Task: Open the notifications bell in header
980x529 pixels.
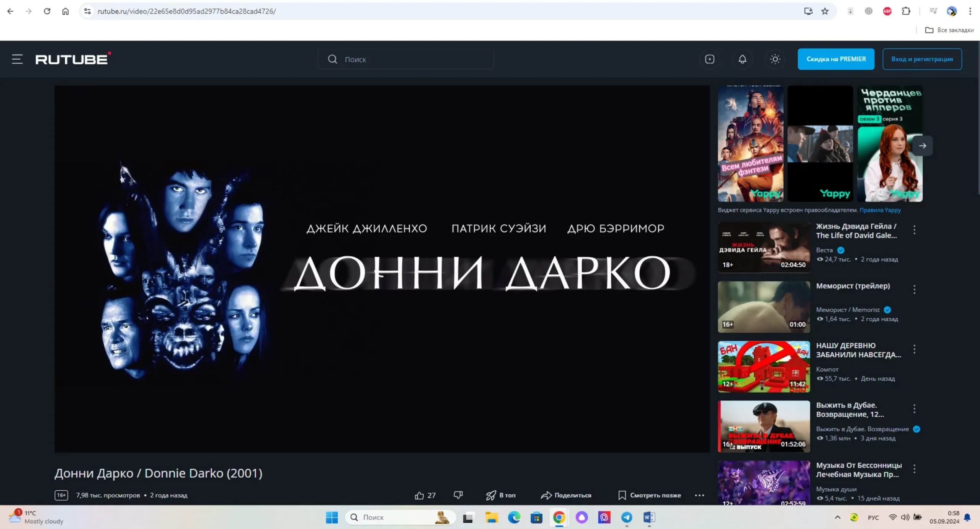Action: pos(742,59)
